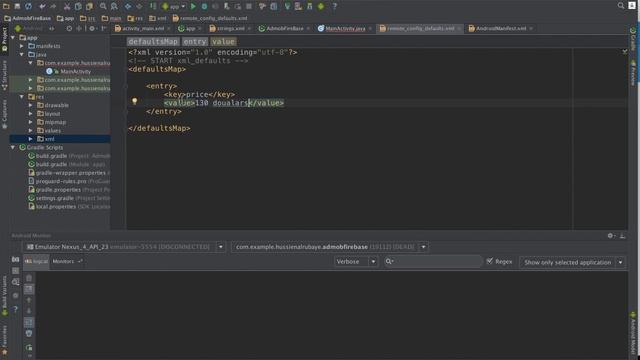This screenshot has height=360, width=640.
Task: Select the layout folder
Action: click(52, 114)
